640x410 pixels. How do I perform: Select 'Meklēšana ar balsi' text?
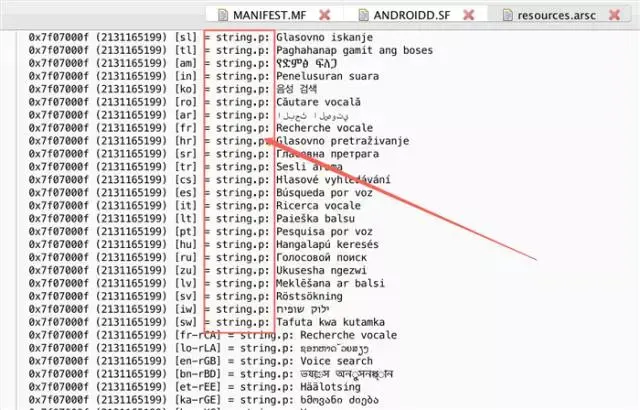click(331, 284)
